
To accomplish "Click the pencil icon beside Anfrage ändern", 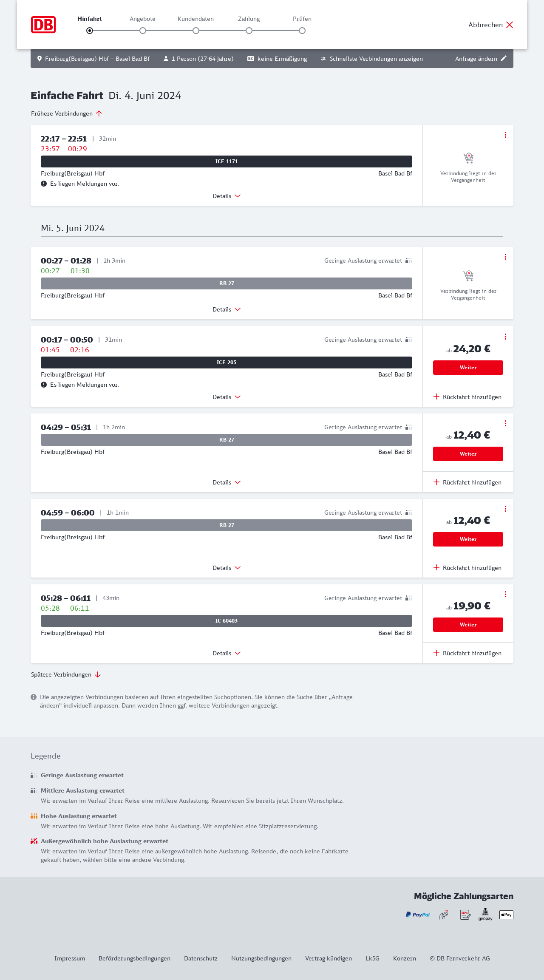I will click(x=504, y=59).
